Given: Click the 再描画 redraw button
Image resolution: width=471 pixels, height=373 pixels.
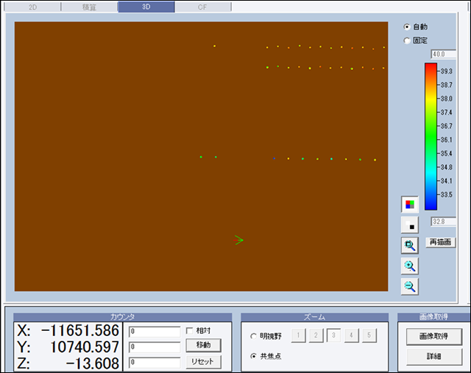Looking at the screenshot, I should click(x=440, y=242).
